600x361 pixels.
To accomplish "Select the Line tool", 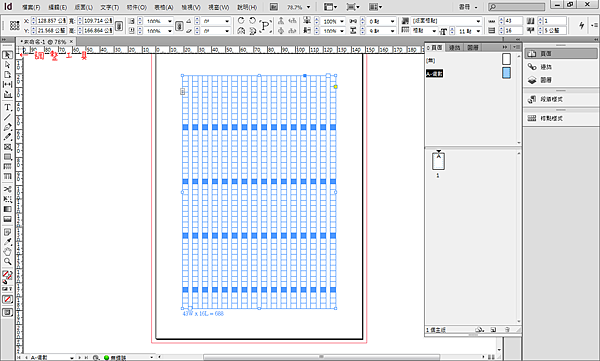I will click(7, 117).
